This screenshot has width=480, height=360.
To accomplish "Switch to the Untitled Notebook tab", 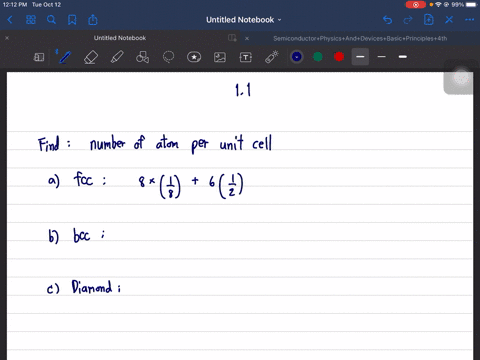I will 120,38.
